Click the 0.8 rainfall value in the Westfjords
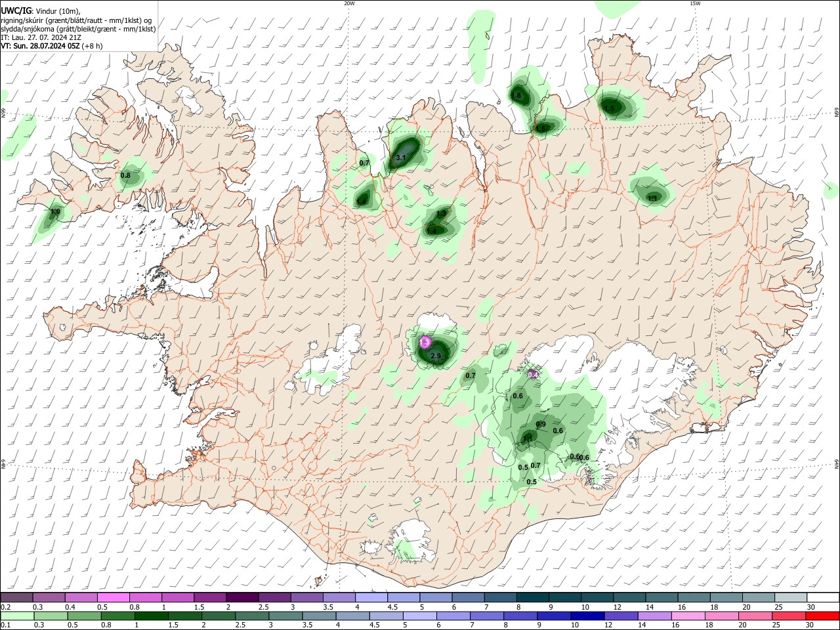This screenshot has height=630, width=840. (125, 176)
